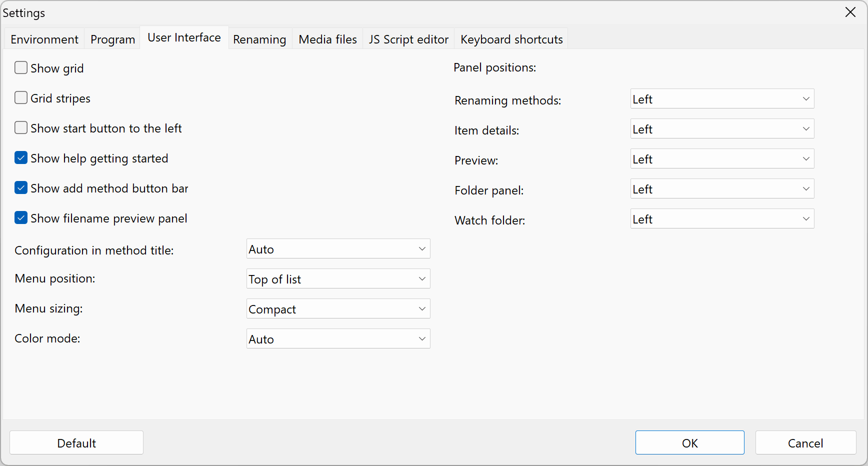Open the Media files tab

[327, 39]
